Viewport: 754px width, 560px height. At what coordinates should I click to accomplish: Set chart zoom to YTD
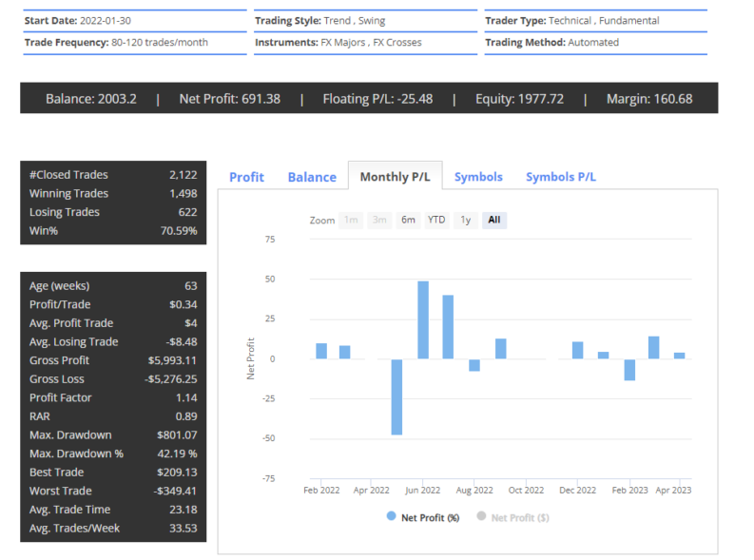(436, 220)
